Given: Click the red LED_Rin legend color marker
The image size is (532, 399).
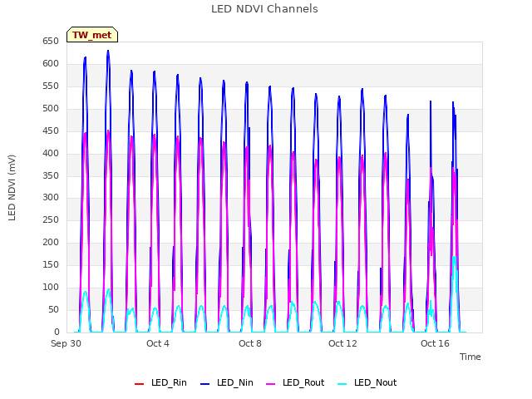Looking at the screenshot, I should 140,384.
